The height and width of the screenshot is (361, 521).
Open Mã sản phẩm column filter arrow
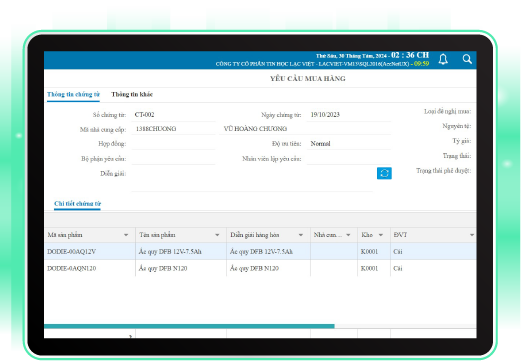(126, 235)
